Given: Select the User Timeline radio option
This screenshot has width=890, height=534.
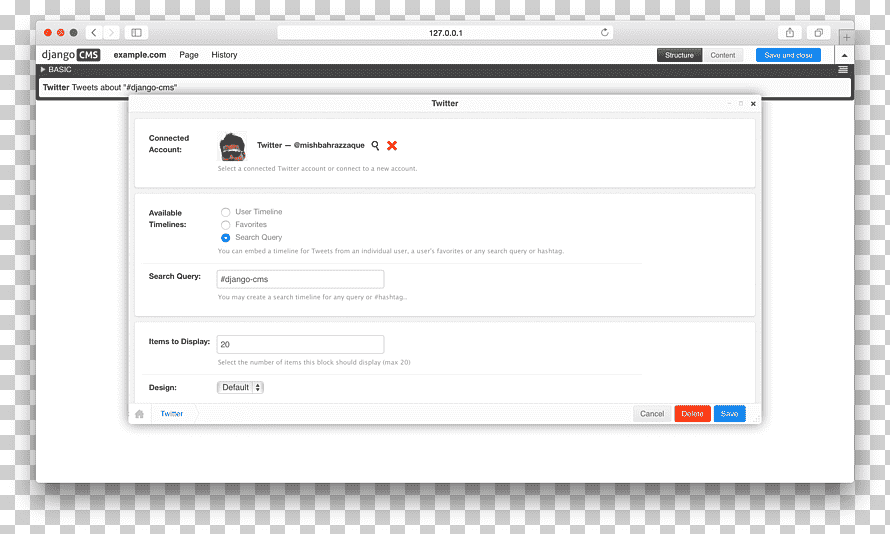Looking at the screenshot, I should [225, 212].
